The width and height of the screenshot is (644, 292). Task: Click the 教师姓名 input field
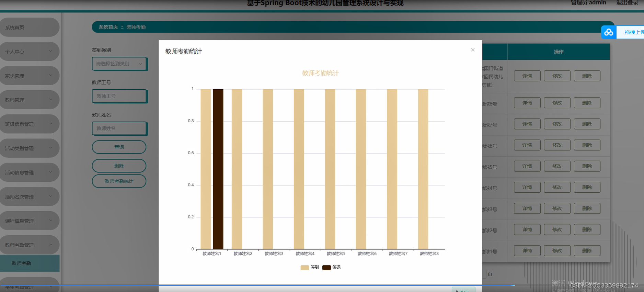coord(119,128)
